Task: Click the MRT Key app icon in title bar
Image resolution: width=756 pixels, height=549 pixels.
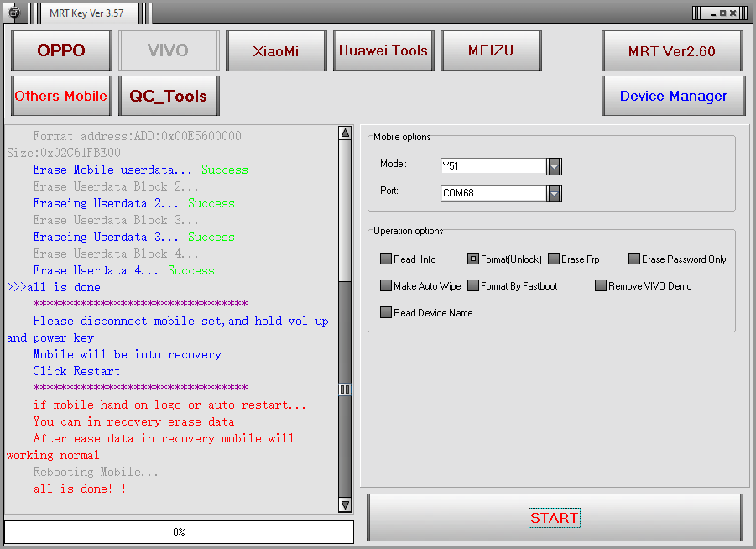Action: (14, 13)
